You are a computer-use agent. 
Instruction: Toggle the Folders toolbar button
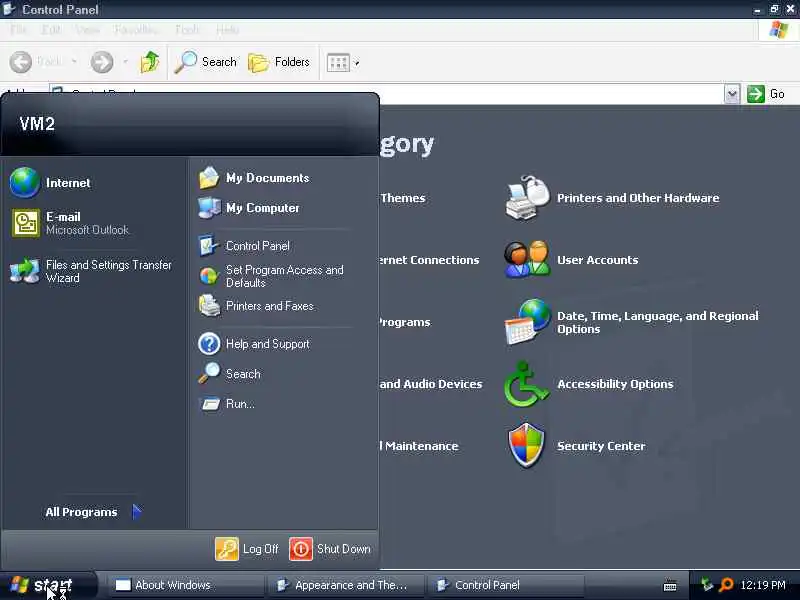pos(279,62)
